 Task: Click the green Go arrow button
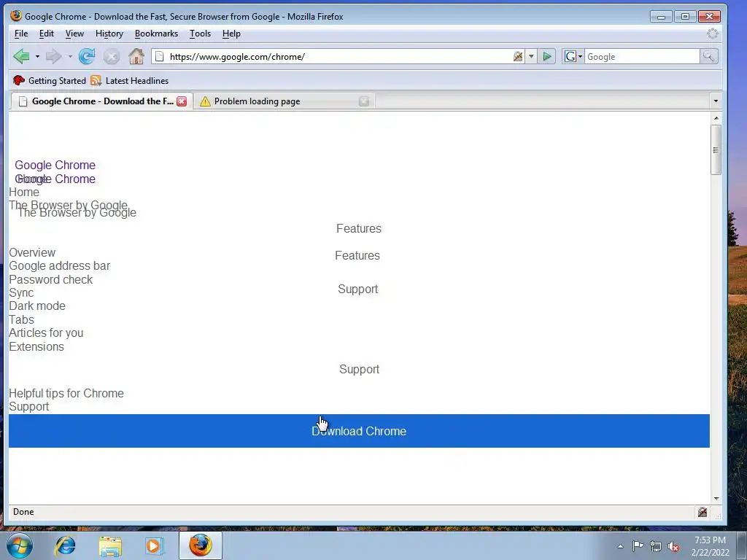[x=547, y=57]
